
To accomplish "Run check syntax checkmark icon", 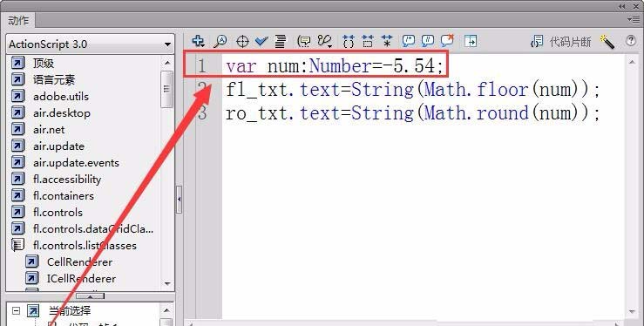I will 261,41.
